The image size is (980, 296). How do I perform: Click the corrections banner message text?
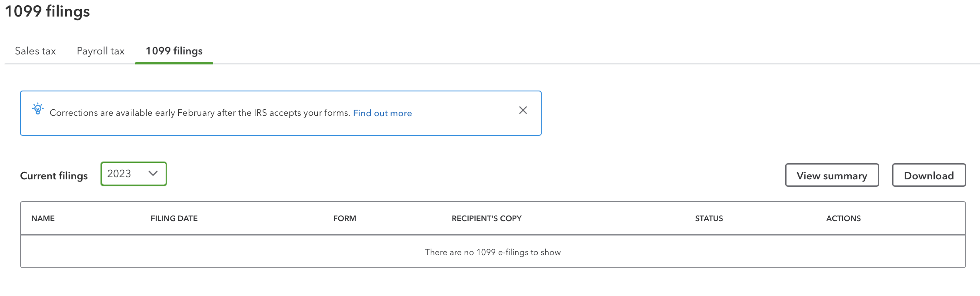coord(200,113)
